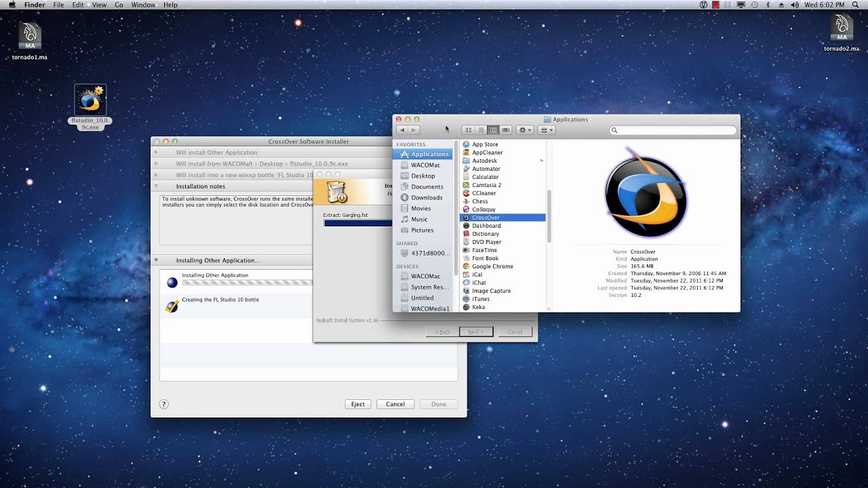Open the Help menu

170,5
